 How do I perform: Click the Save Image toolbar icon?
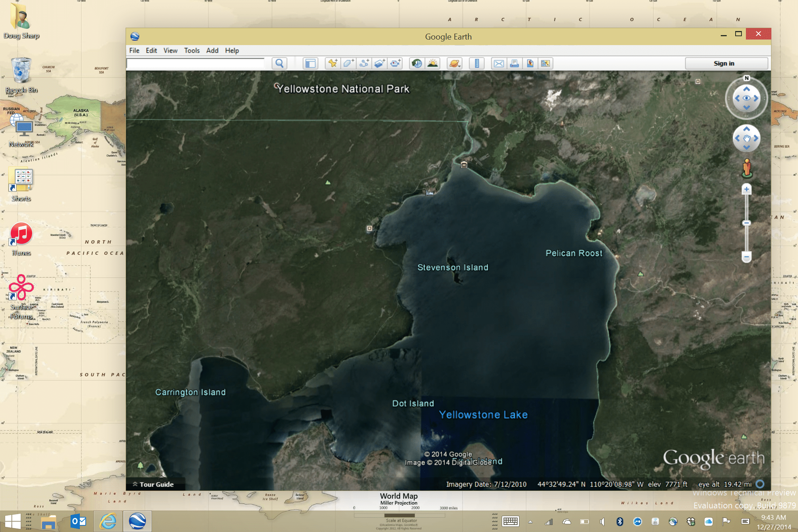(x=530, y=64)
